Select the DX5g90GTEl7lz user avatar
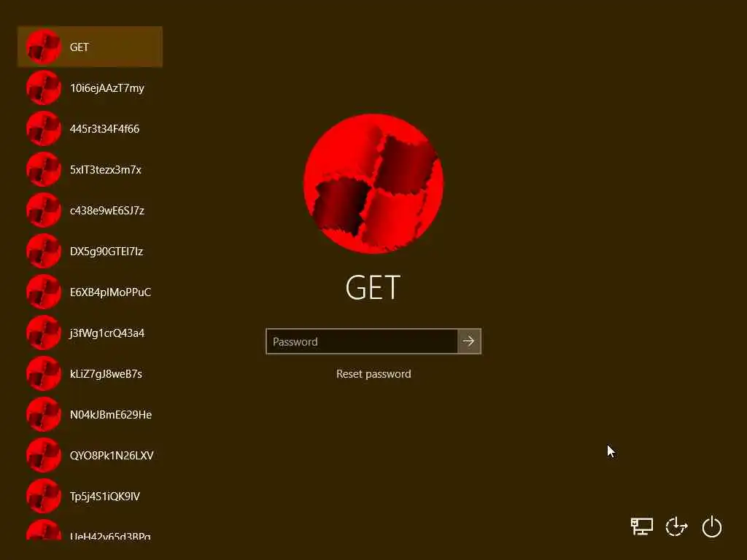Image resolution: width=747 pixels, height=560 pixels. click(43, 251)
